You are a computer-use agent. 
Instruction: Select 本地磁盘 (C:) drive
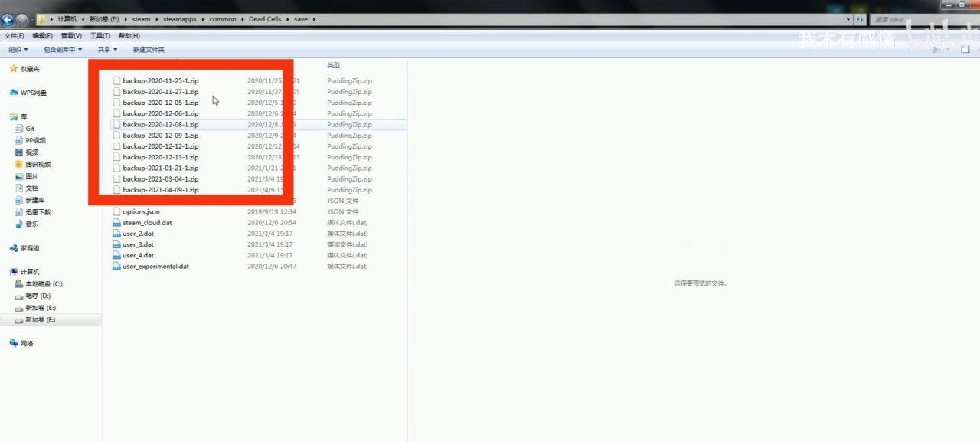tap(44, 283)
